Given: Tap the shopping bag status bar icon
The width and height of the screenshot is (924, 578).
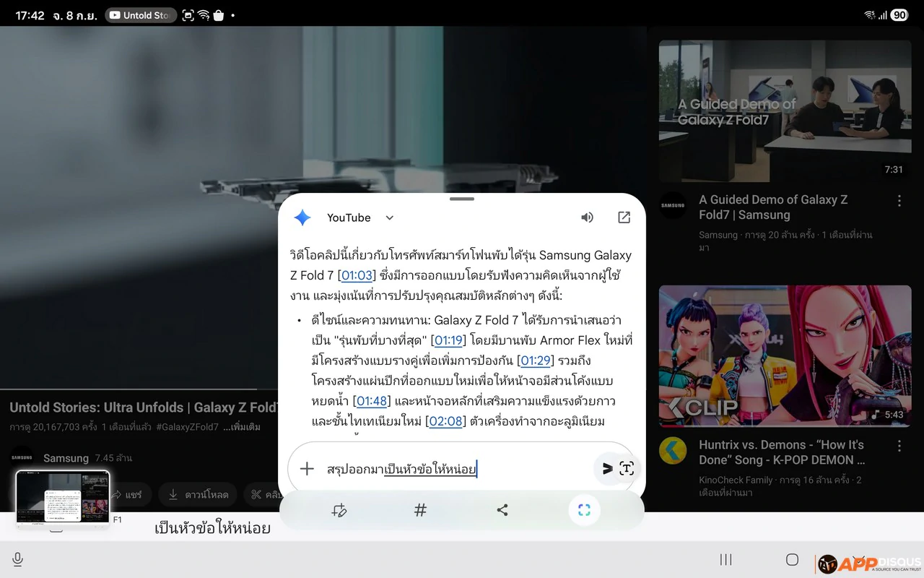Looking at the screenshot, I should point(218,15).
